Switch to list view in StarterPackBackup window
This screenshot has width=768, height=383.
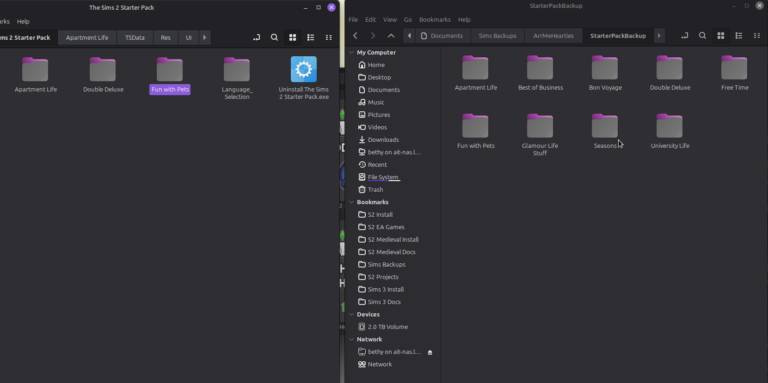[x=739, y=36]
